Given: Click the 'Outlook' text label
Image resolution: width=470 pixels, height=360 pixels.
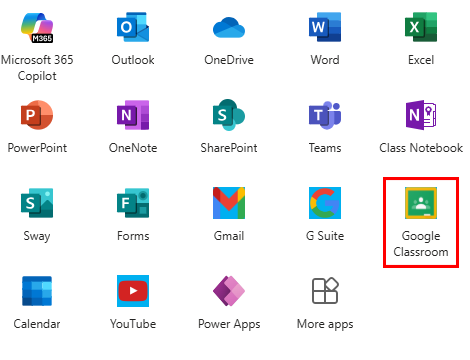Looking at the screenshot, I should pyautogui.click(x=133, y=60).
